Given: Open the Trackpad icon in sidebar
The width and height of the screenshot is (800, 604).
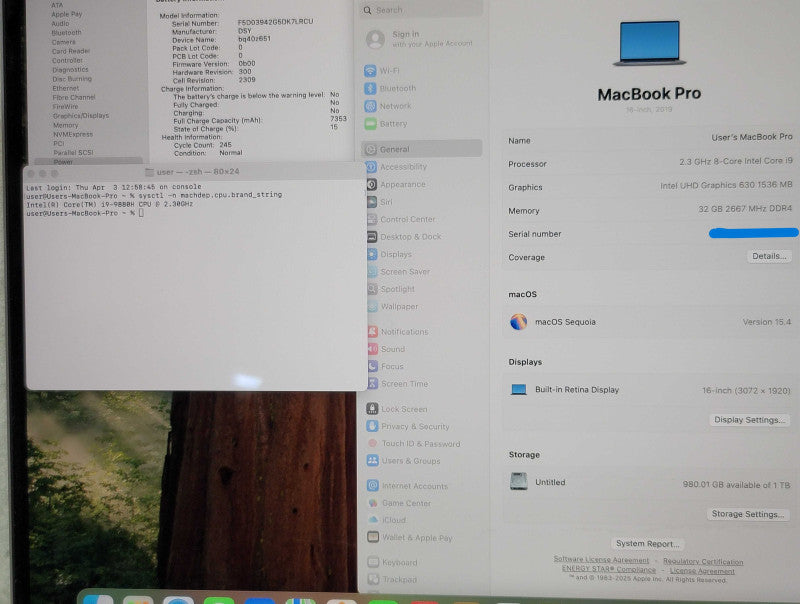Looking at the screenshot, I should pos(373,580).
